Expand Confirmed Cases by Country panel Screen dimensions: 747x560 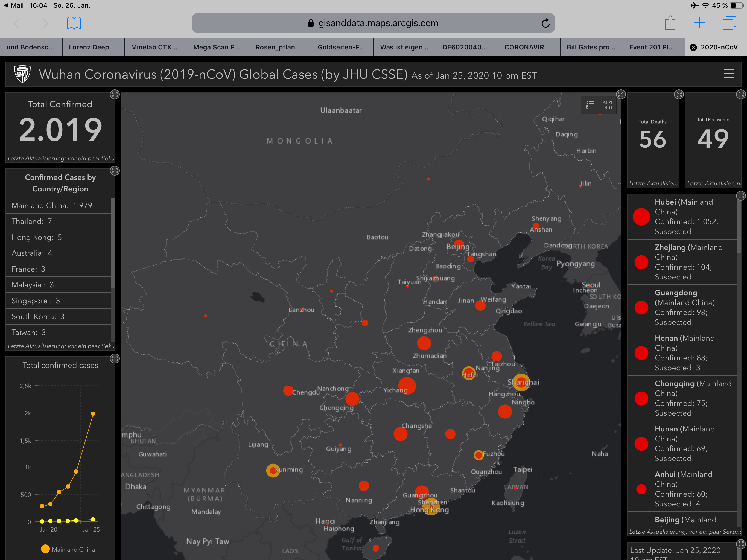click(115, 171)
